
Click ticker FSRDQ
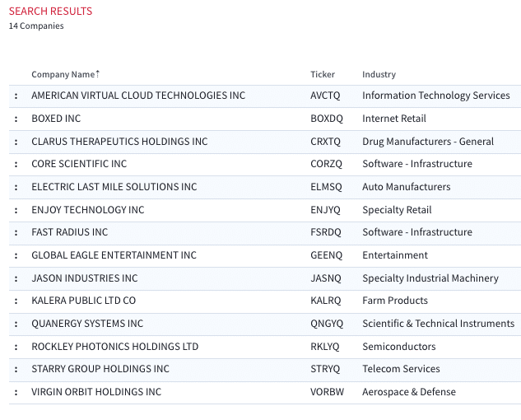[x=326, y=232]
